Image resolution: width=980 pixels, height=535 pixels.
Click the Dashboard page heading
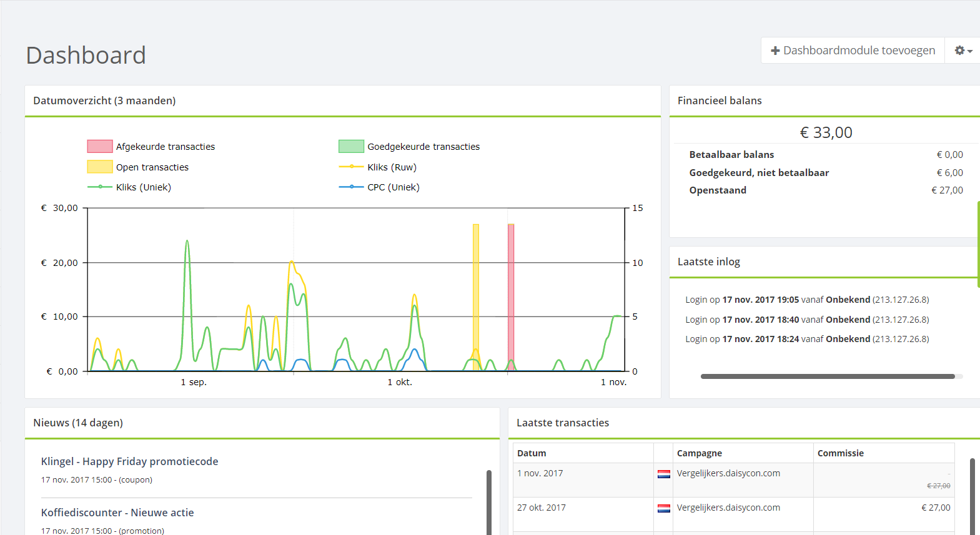(x=86, y=56)
